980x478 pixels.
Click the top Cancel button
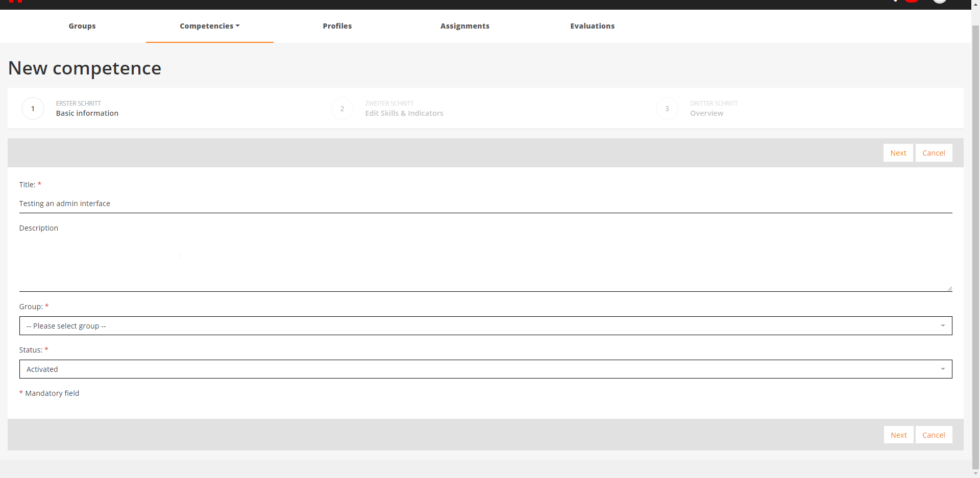coord(934,153)
